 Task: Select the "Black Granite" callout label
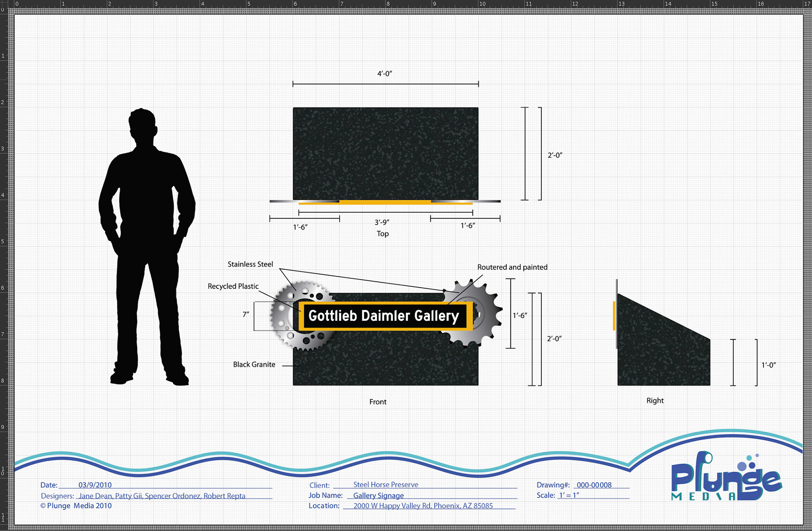(254, 364)
